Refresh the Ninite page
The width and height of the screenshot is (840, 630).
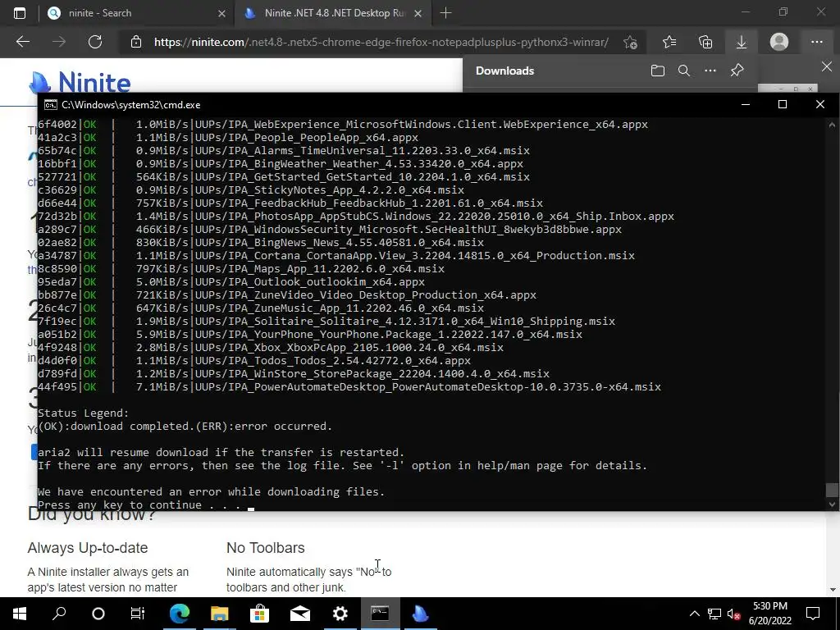tap(95, 42)
